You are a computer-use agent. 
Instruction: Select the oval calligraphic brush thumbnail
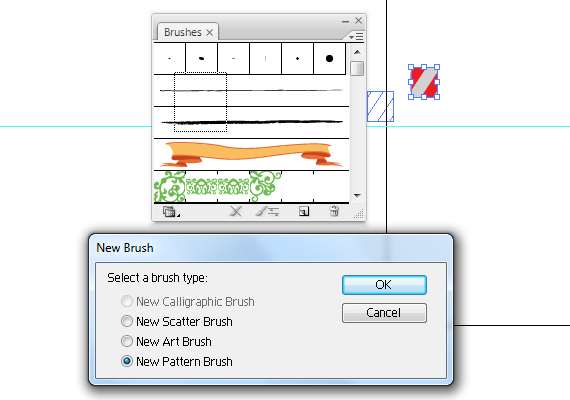pos(201,59)
